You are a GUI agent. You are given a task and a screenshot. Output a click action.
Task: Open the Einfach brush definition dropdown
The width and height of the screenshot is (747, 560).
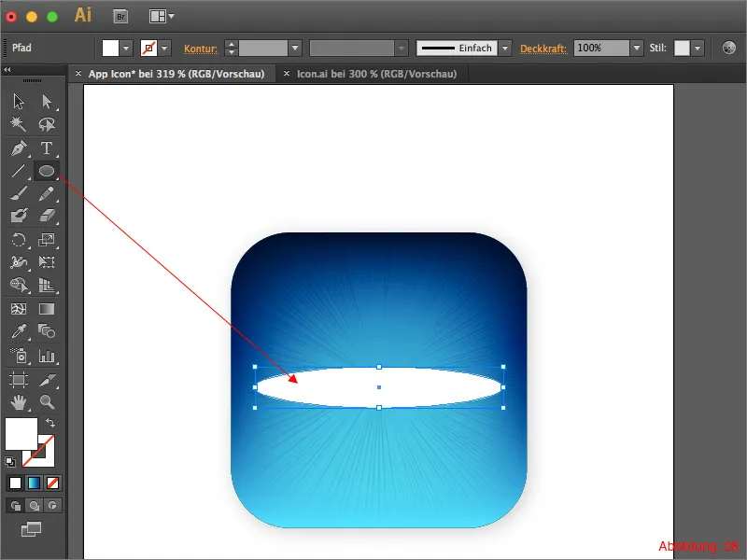point(505,49)
